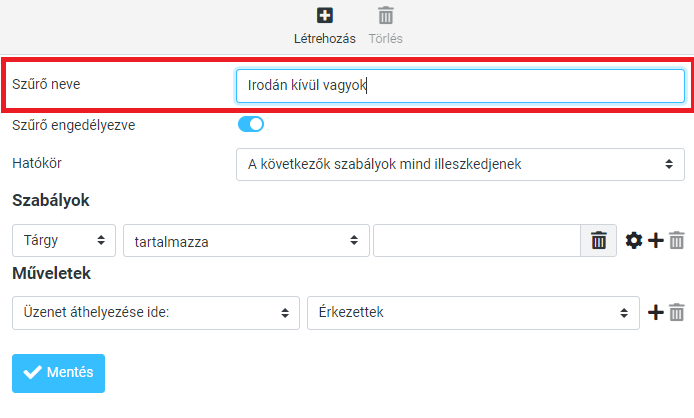Delete the rule row using trash icon

(677, 240)
